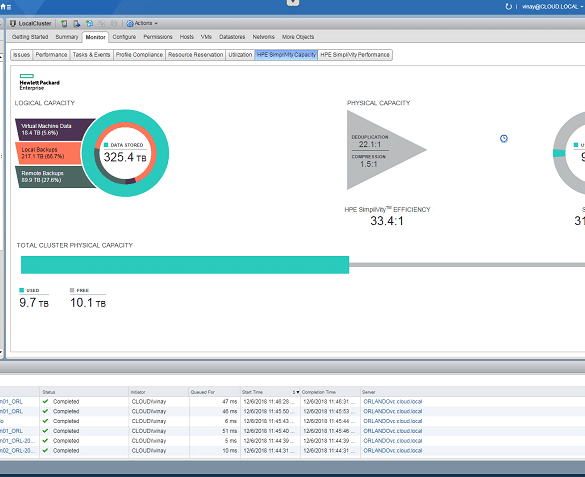Open the Networks tab
This screenshot has height=477, width=585.
click(x=263, y=37)
